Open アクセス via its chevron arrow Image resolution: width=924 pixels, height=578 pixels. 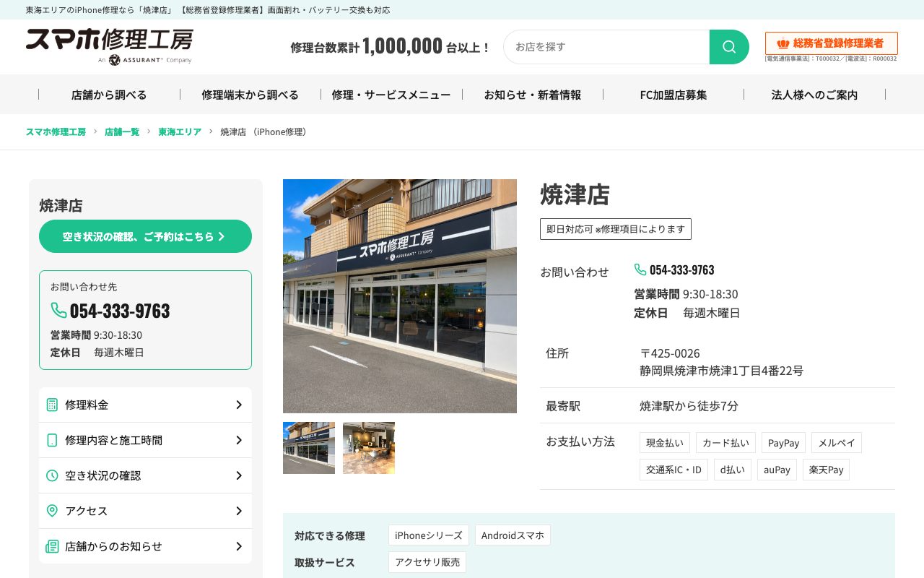point(239,511)
